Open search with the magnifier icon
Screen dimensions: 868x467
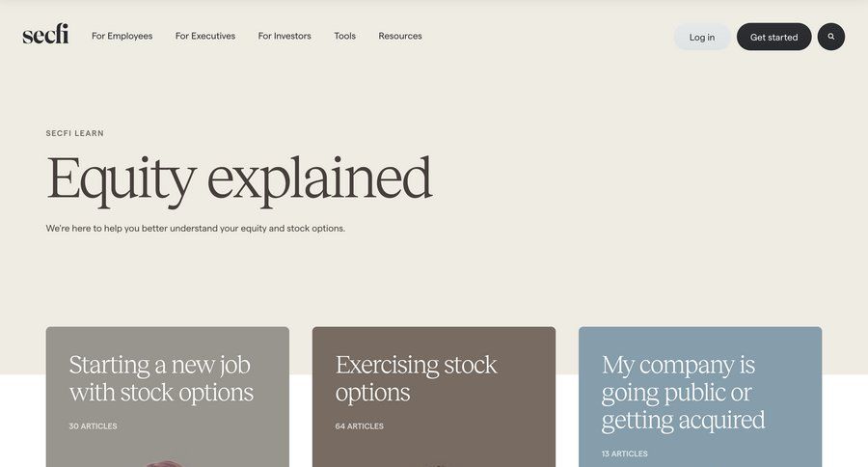(831, 37)
